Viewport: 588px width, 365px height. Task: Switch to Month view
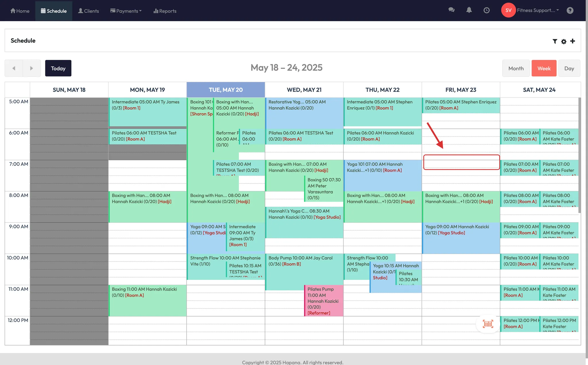click(516, 68)
